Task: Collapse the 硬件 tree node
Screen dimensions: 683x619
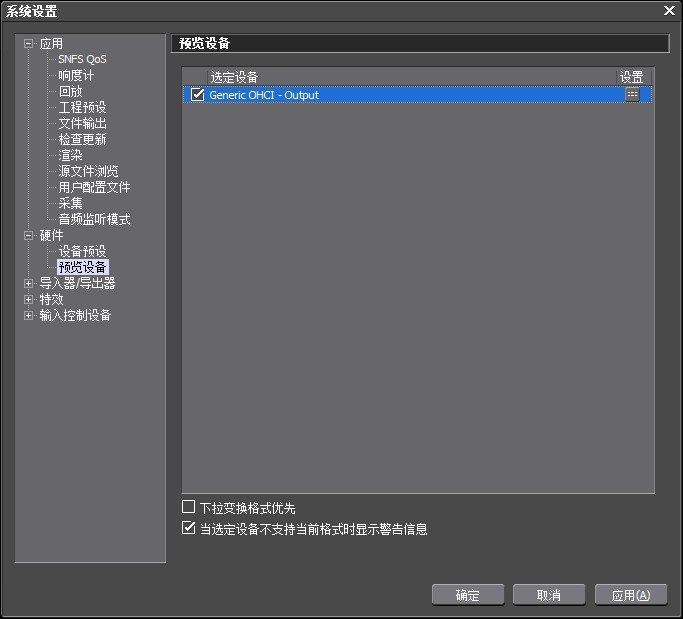Action: (x=28, y=235)
